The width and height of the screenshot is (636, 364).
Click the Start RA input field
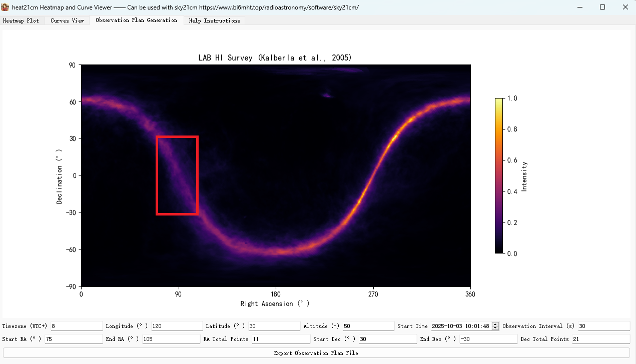(73, 339)
